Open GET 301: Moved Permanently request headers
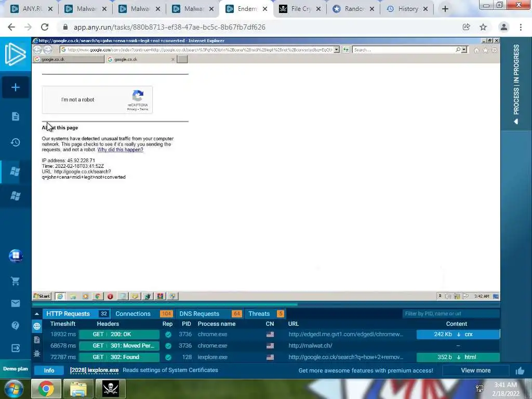 [119, 345]
